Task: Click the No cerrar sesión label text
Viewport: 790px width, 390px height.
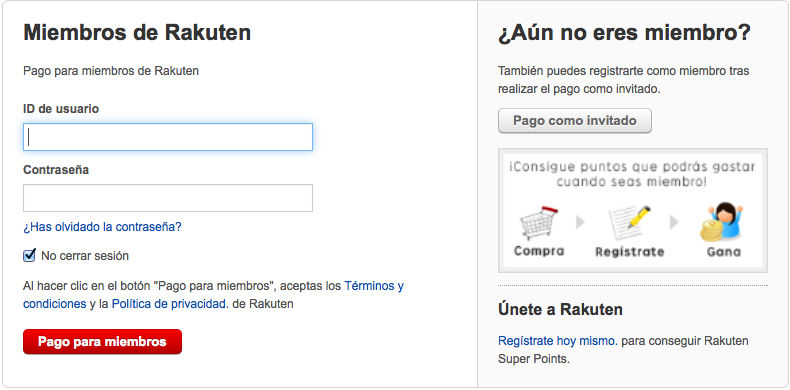Action: click(85, 256)
